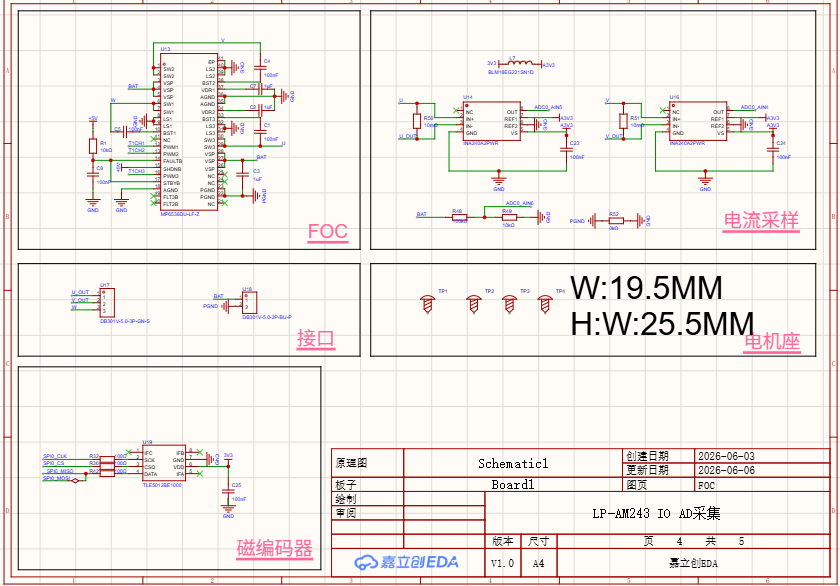The image size is (840, 586).
Task: Select resistor R48 in the BAT divider
Action: tap(460, 217)
